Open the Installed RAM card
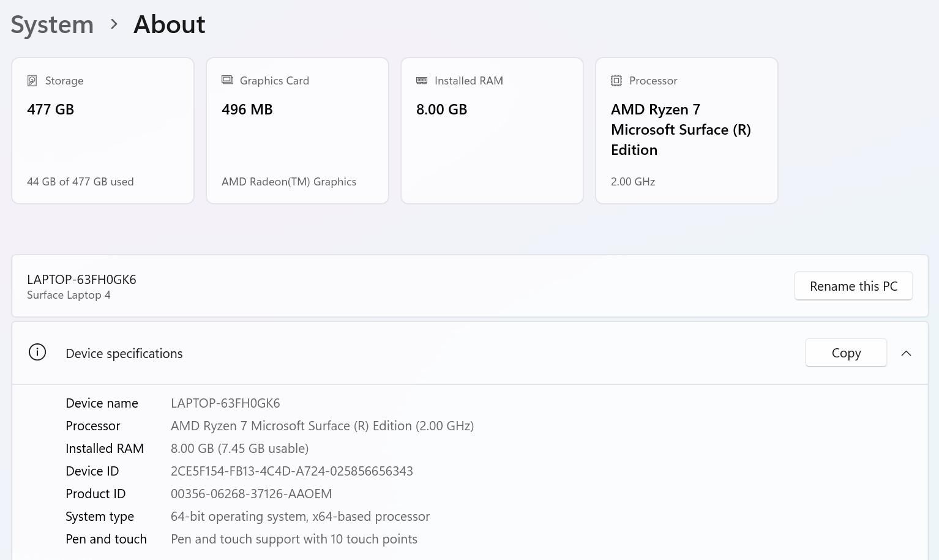The width and height of the screenshot is (939, 560). click(492, 130)
